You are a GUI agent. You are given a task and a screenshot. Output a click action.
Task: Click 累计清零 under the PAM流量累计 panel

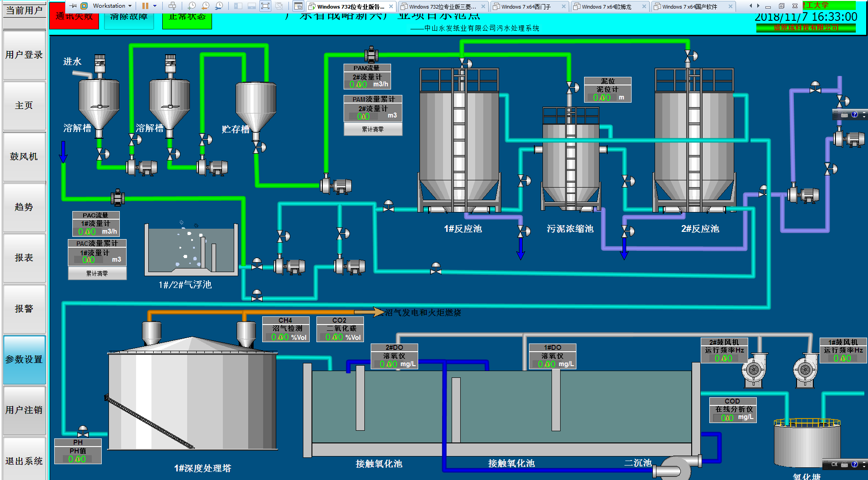click(373, 129)
